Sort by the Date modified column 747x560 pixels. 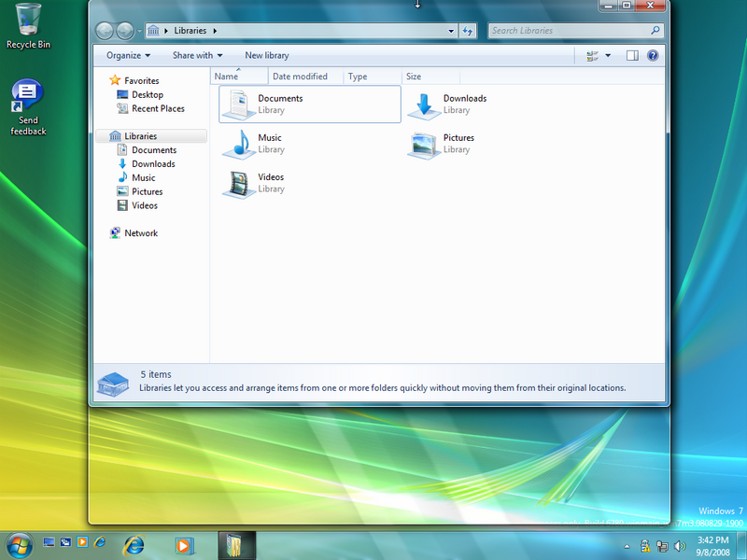click(x=300, y=77)
